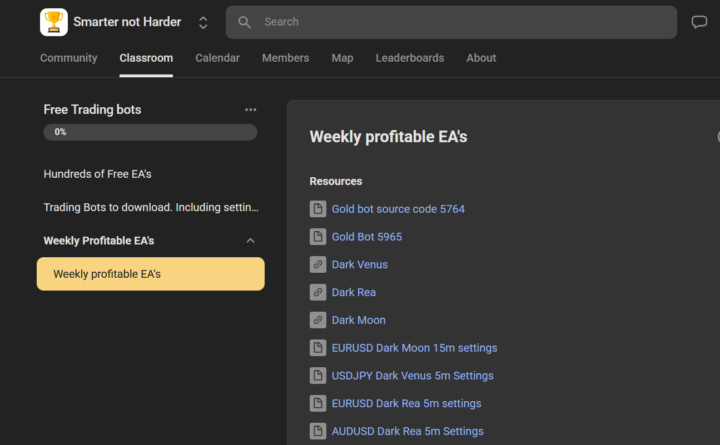
Task: Collapse the Weekly Profitable EA's section chevron
Action: (250, 241)
